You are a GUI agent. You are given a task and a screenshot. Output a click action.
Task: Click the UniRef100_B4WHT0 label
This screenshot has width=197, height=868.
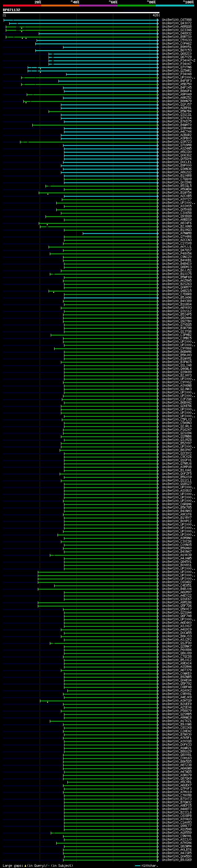tap(177, 125)
